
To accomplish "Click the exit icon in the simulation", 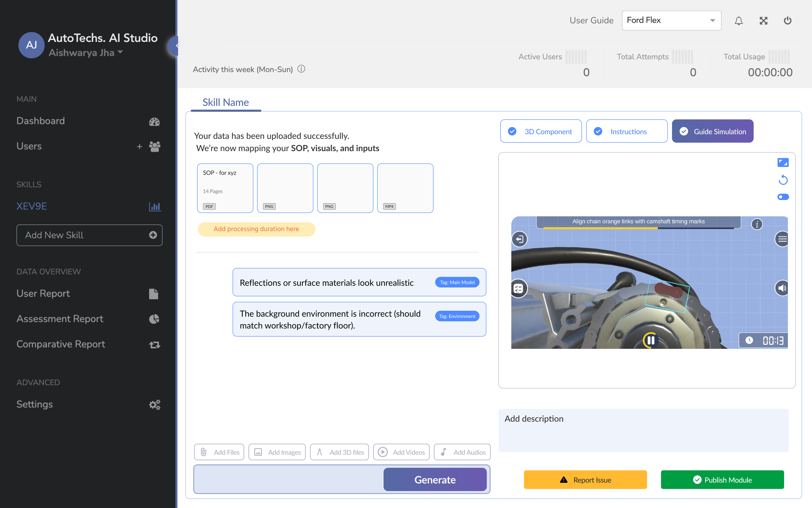I will click(x=519, y=239).
